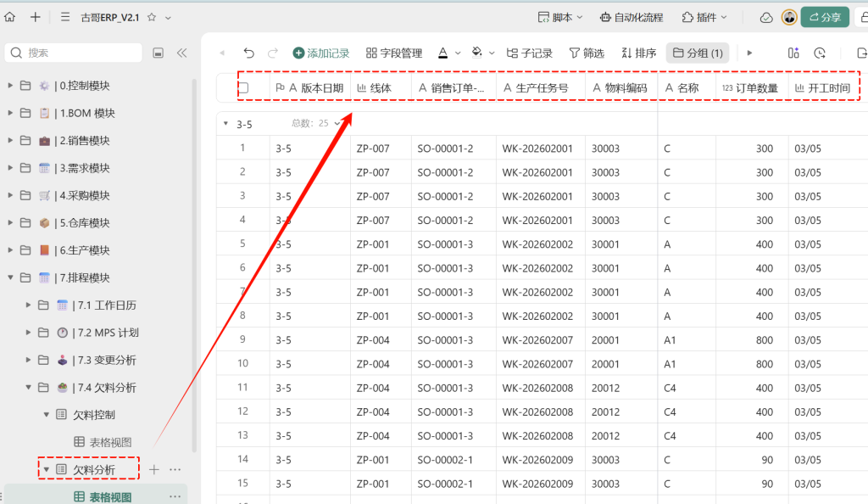Expand 2.销售模块 folder
Viewport: 868px width, 504px height.
tap(10, 141)
